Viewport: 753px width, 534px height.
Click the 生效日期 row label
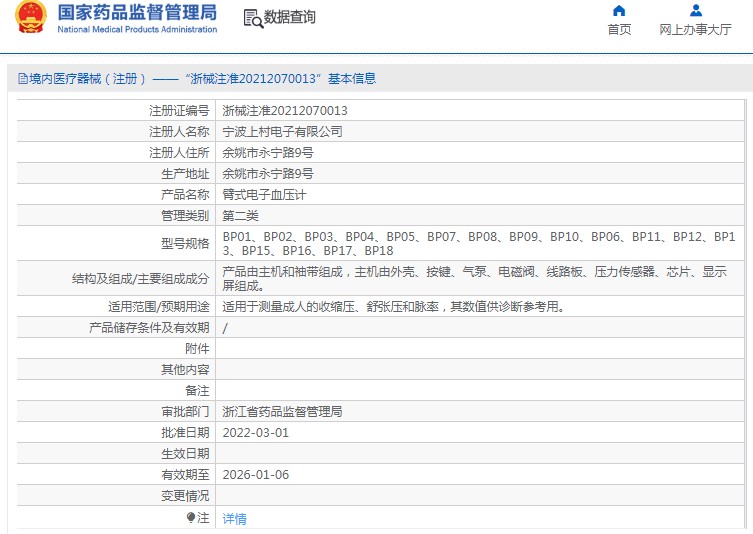[x=185, y=454]
